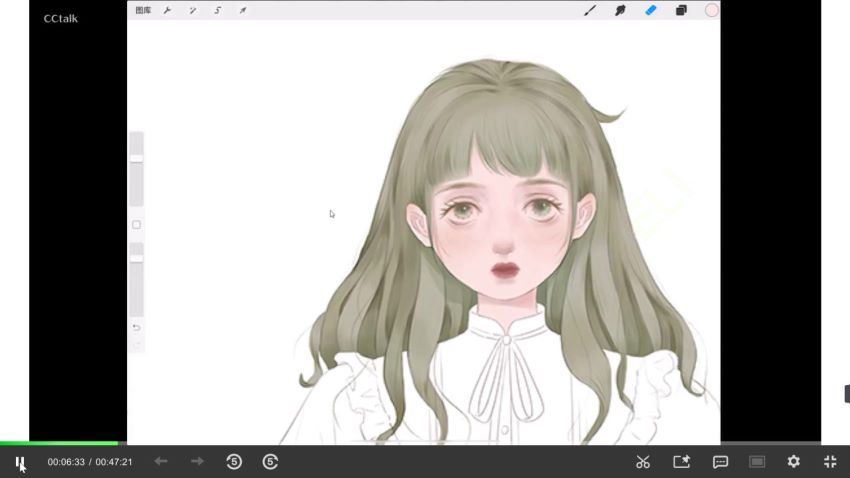
Task: Click the 00:47:21 total duration text
Action: coord(114,462)
